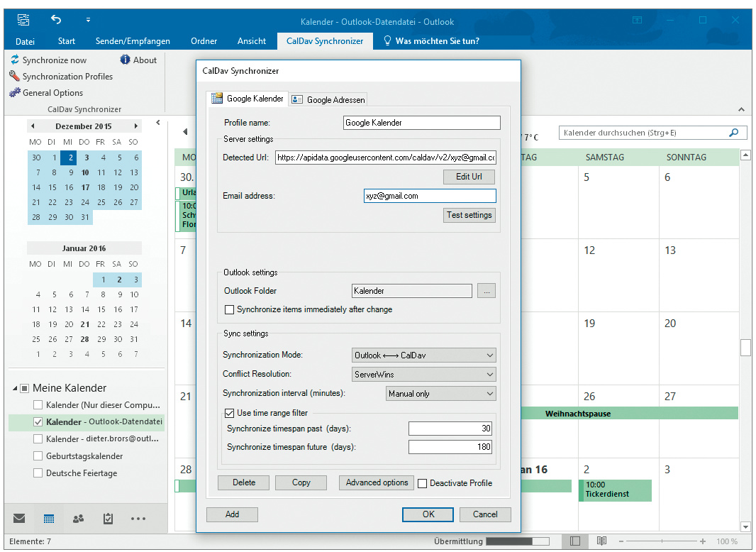Enable Synchronize items immediately after change

tap(230, 309)
